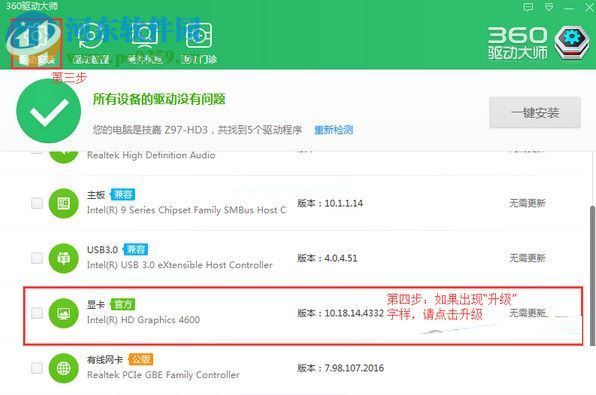Image resolution: width=596 pixels, height=395 pixels.
Task: Click 无需更新 status in the 显卡 row
Action: 528,313
